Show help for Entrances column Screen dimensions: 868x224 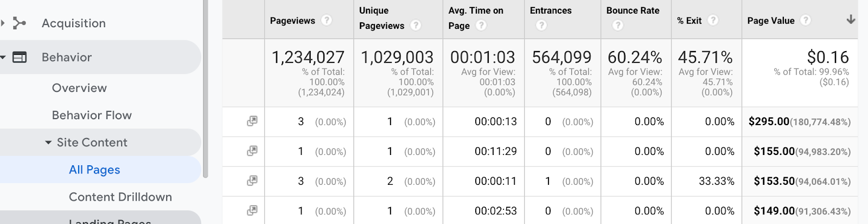[541, 26]
